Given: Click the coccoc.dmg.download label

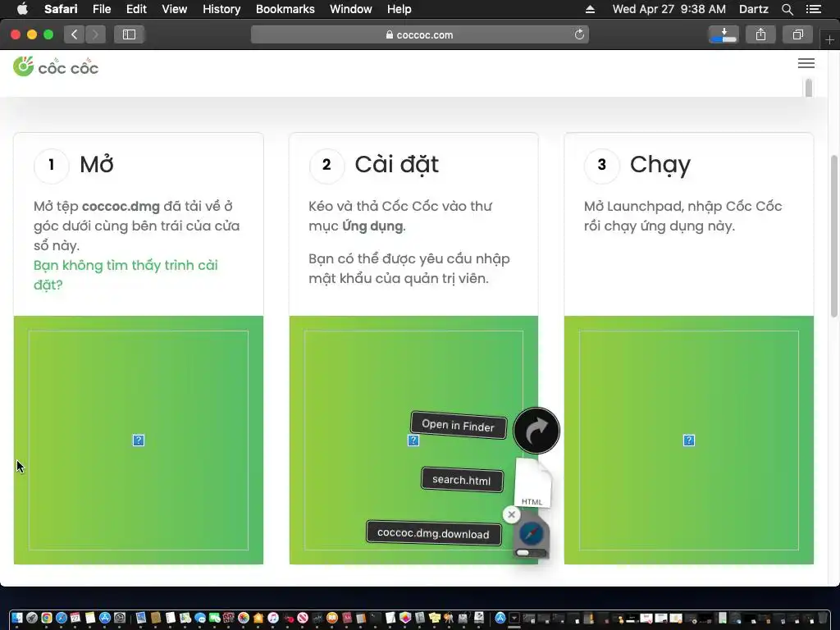Looking at the screenshot, I should pos(433,533).
